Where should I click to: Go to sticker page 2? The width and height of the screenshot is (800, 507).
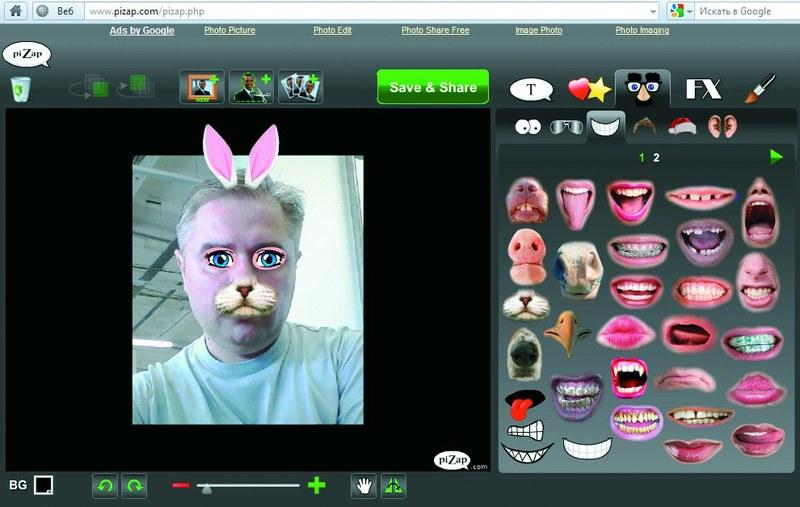(x=657, y=157)
